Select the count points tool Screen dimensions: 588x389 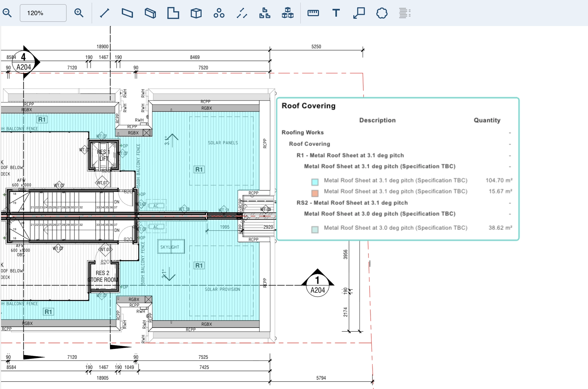[x=219, y=13]
